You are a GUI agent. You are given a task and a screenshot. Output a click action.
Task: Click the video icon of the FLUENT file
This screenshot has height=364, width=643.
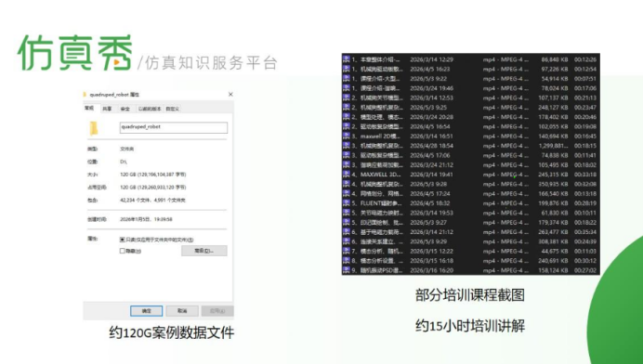click(347, 203)
